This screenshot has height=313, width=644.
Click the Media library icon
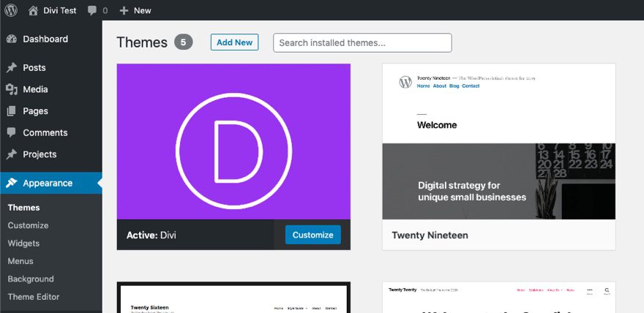point(11,89)
